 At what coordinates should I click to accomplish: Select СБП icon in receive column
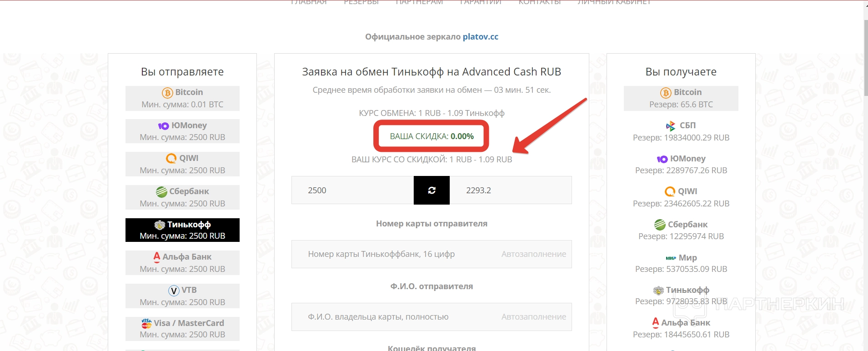tap(671, 126)
